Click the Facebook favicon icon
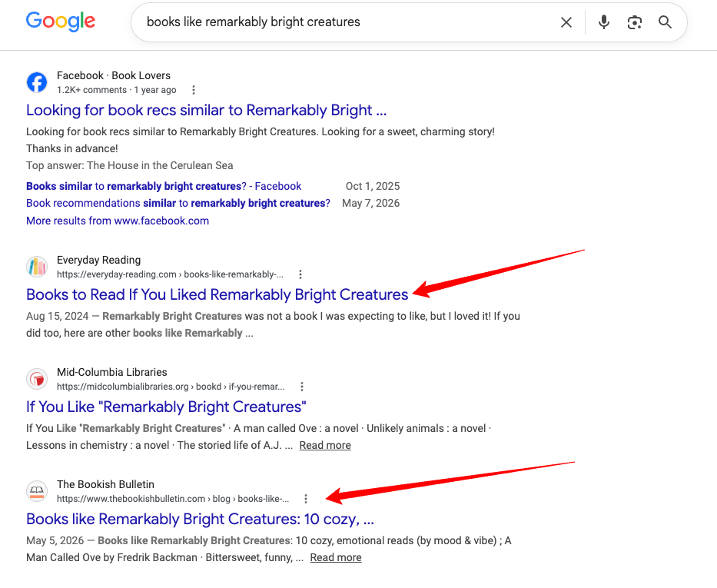This screenshot has width=717, height=588. pos(37,82)
